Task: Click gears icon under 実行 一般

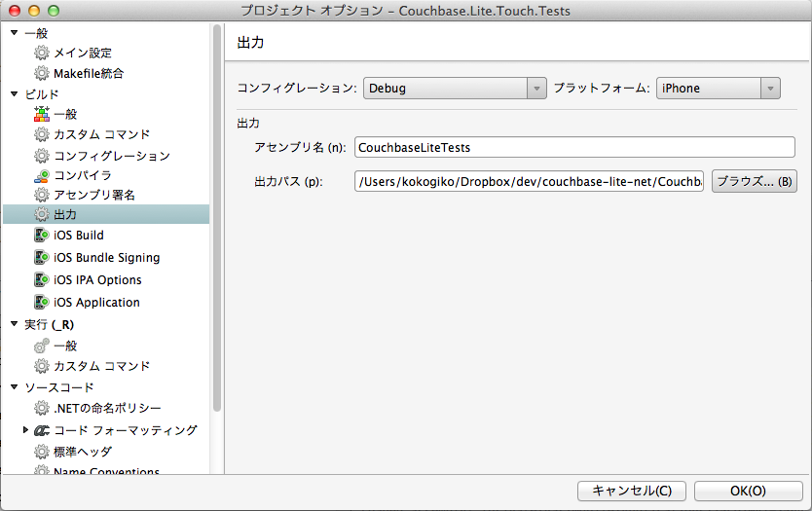Action: [42, 346]
